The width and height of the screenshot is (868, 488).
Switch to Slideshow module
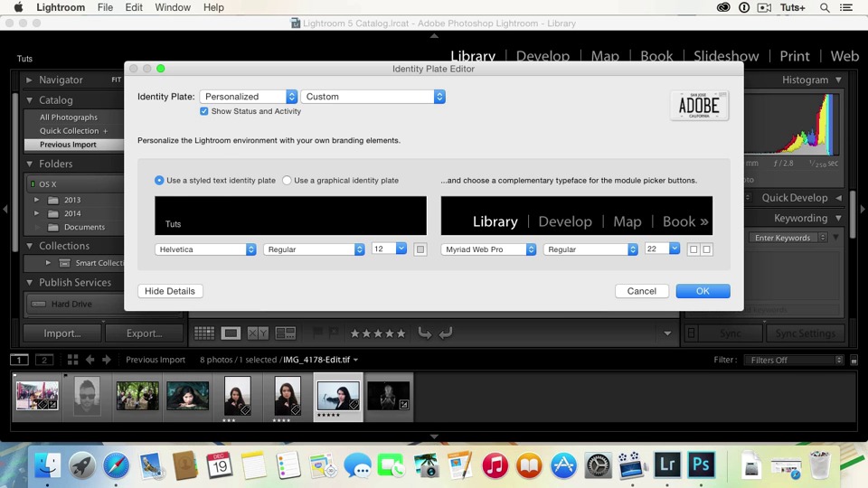tap(726, 56)
